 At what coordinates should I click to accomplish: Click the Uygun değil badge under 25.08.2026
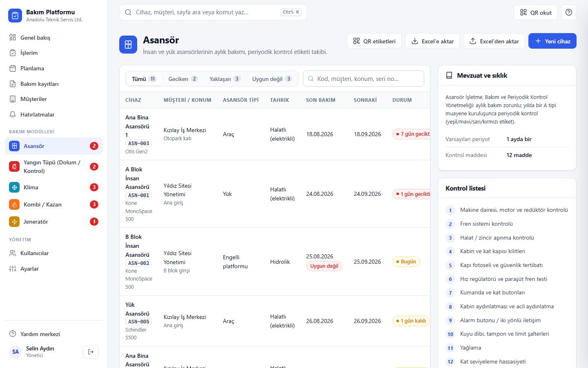(324, 266)
